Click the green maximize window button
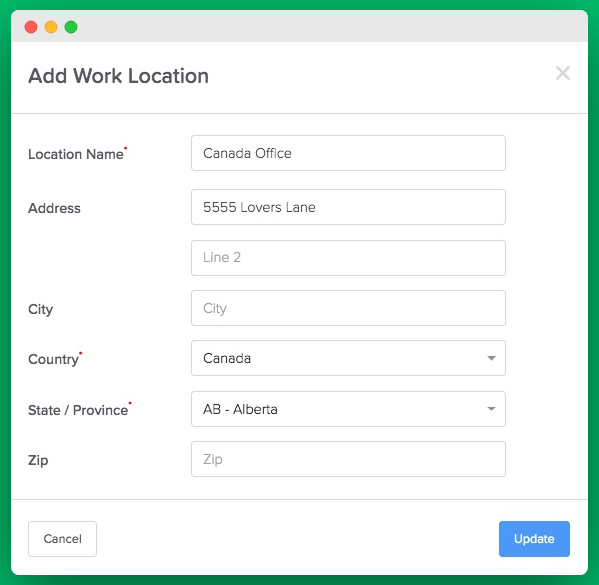599x585 pixels. click(71, 27)
